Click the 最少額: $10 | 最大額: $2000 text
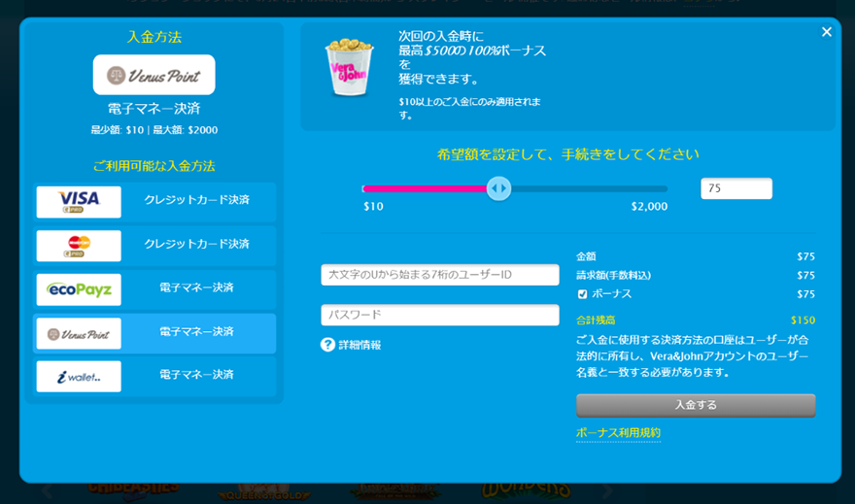 (x=154, y=130)
